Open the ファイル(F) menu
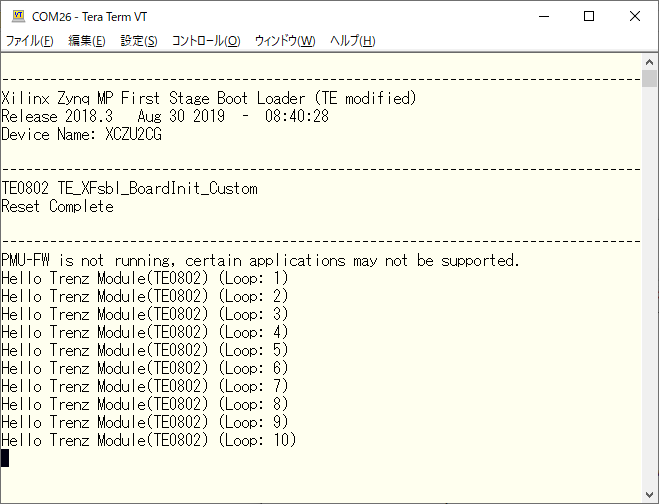659x504 pixels. pos(30,41)
